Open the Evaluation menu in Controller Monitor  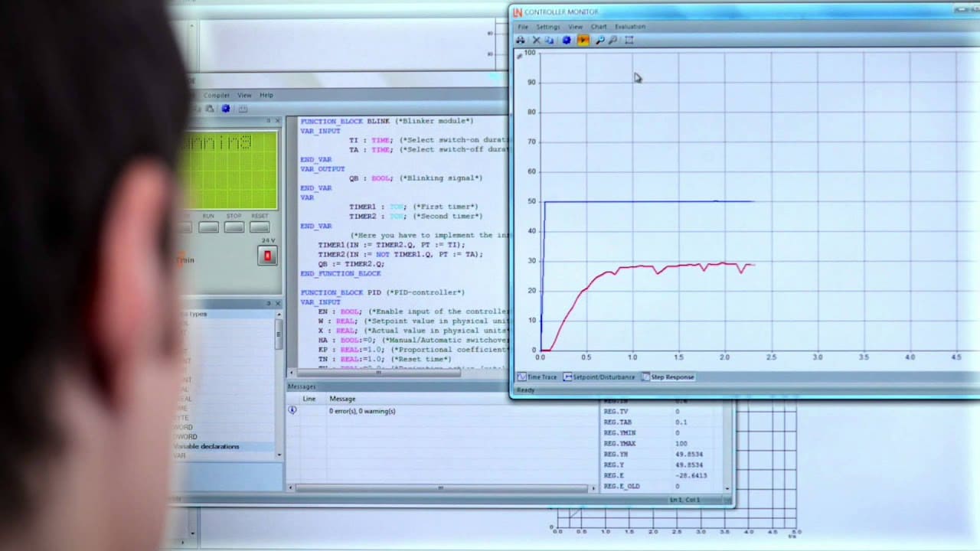click(x=629, y=27)
